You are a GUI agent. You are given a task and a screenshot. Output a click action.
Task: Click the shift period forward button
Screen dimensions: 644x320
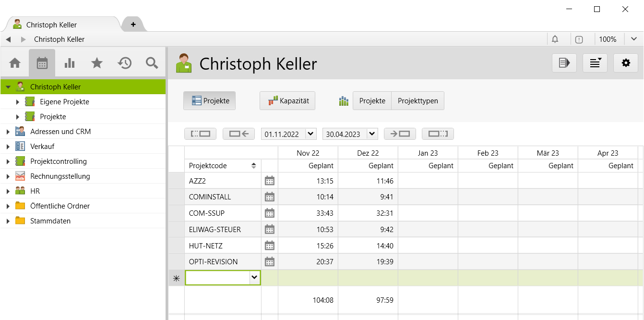[400, 134]
